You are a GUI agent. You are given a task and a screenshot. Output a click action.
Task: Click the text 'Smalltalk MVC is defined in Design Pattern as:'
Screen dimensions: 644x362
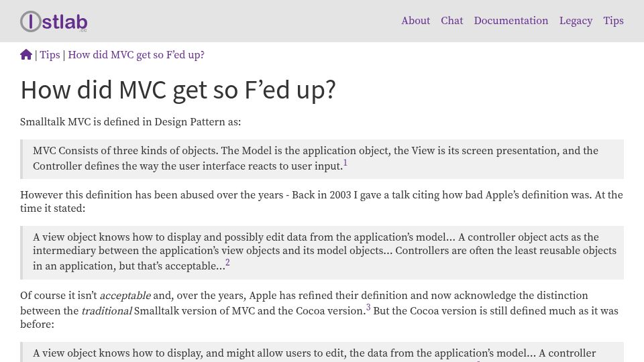pos(131,122)
